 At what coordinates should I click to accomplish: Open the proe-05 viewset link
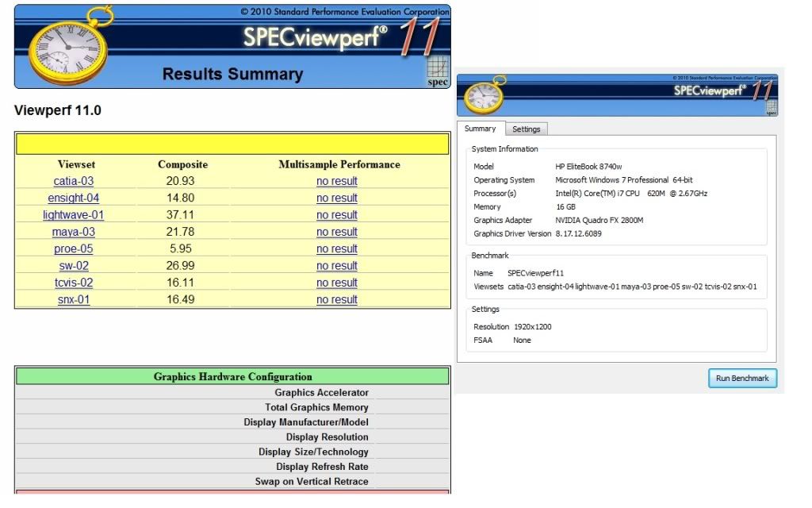coord(74,248)
